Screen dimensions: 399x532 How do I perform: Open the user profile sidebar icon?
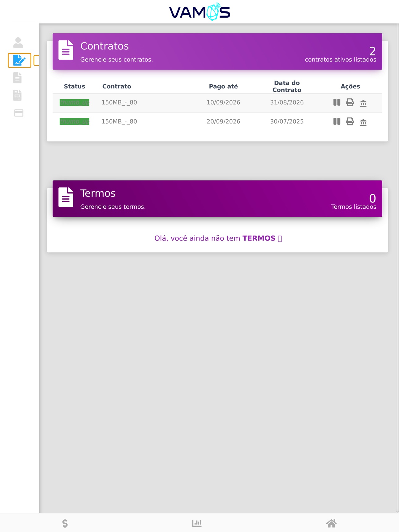coord(18,43)
